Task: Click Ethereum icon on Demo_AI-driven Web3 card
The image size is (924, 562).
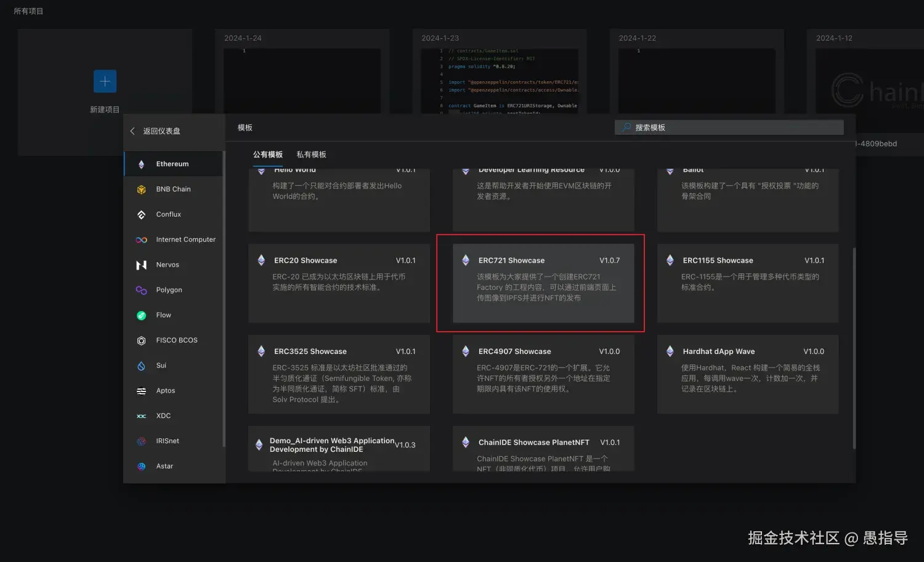Action: click(259, 445)
